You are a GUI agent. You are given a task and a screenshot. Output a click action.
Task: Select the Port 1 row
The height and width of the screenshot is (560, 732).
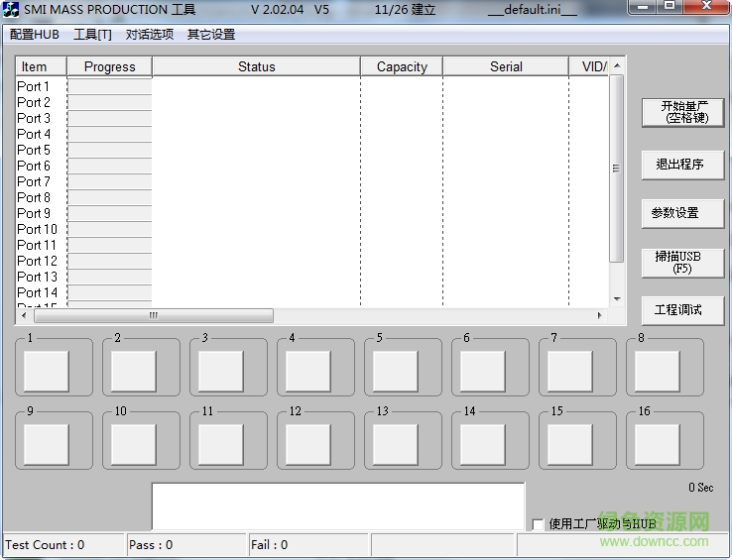[312, 87]
